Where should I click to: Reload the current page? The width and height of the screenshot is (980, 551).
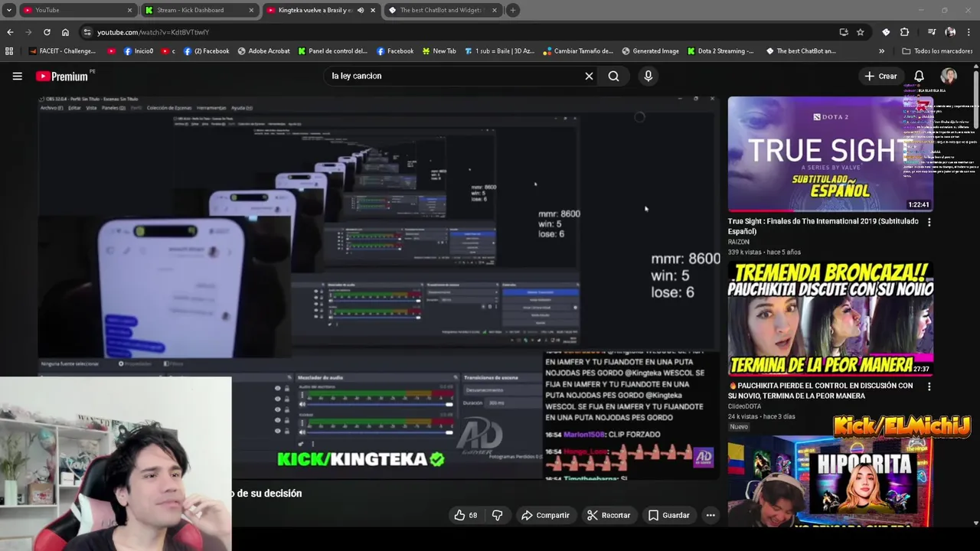pos(47,32)
